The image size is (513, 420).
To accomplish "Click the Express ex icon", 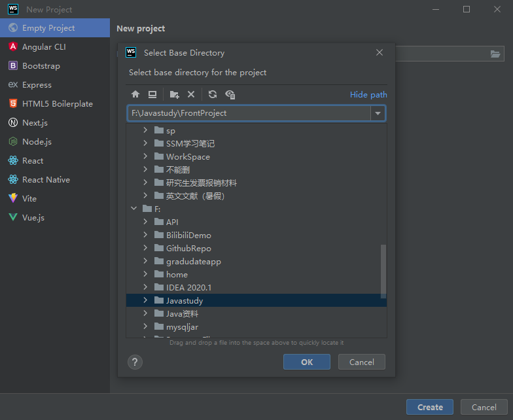I will pos(13,85).
